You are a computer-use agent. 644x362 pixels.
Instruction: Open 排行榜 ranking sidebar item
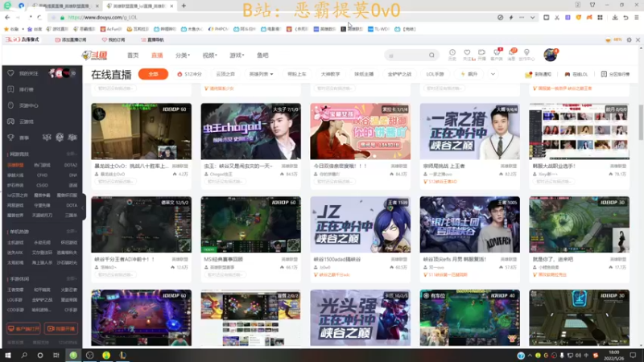tap(26, 89)
